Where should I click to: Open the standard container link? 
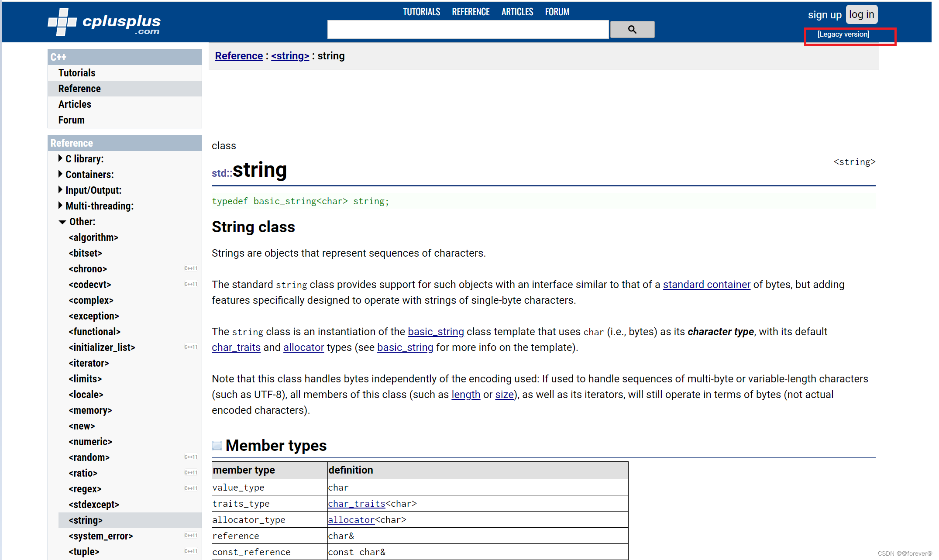click(x=706, y=285)
